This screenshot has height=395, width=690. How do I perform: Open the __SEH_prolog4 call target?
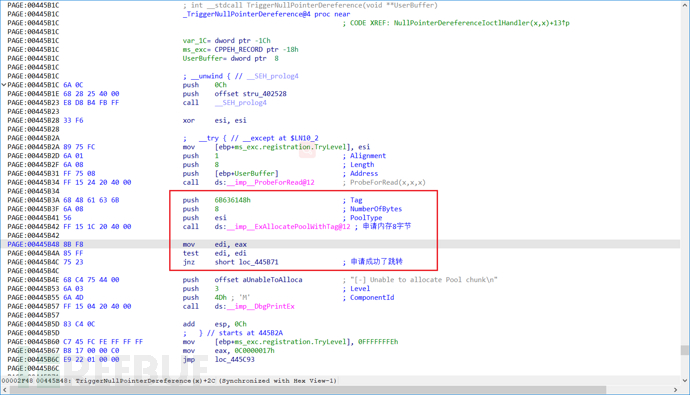[x=240, y=102]
